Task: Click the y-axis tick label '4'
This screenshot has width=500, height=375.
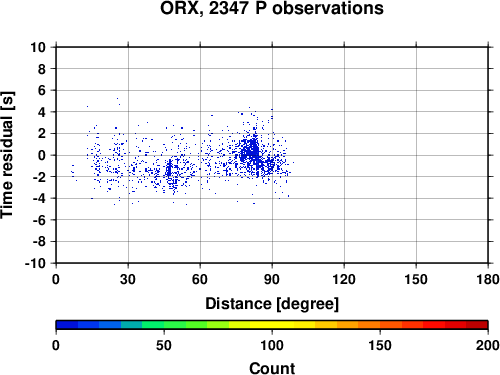Action: (42, 112)
